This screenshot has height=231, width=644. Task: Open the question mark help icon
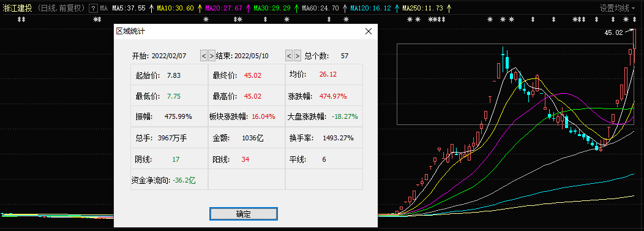pos(93,8)
